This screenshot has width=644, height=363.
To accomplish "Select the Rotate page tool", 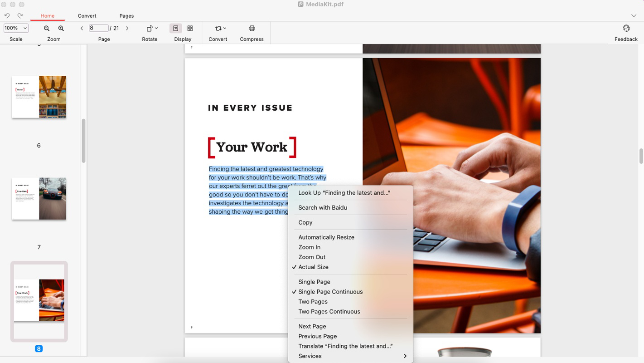I will (150, 28).
